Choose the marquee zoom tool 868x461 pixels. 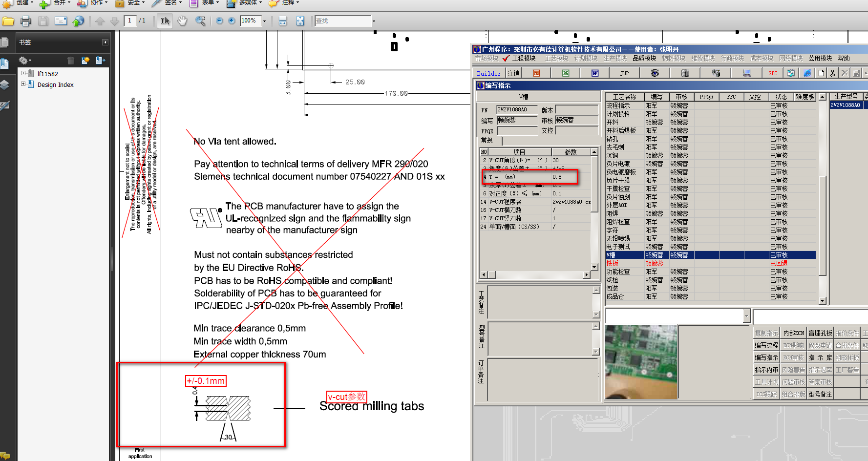coord(200,21)
